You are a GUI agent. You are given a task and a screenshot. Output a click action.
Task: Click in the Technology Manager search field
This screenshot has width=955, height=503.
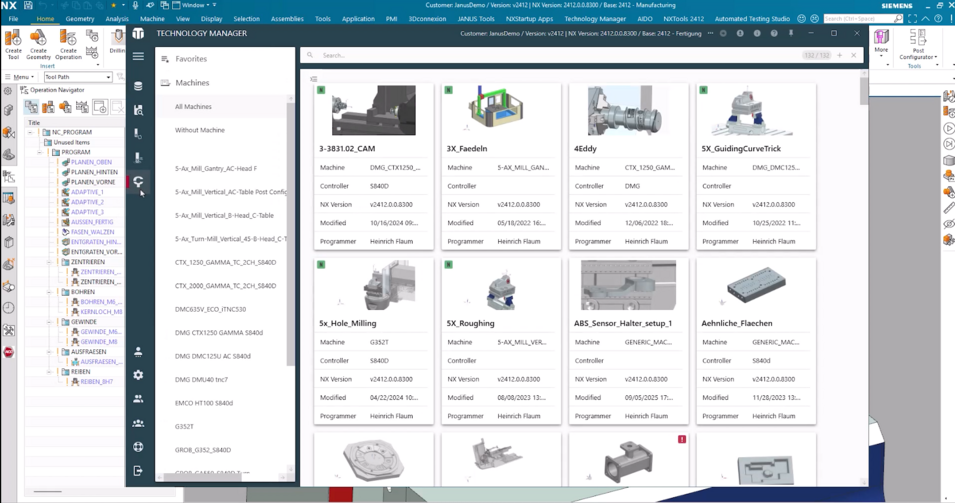560,55
